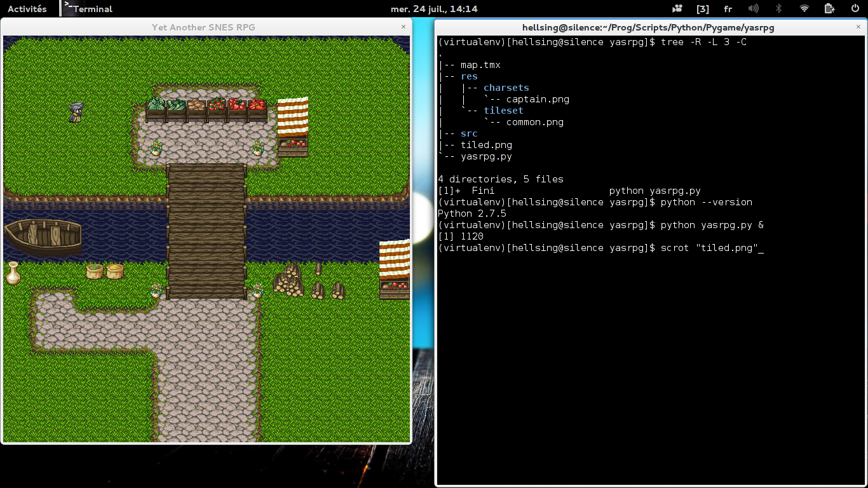
Task: Open the Activités overview
Action: click(x=25, y=8)
